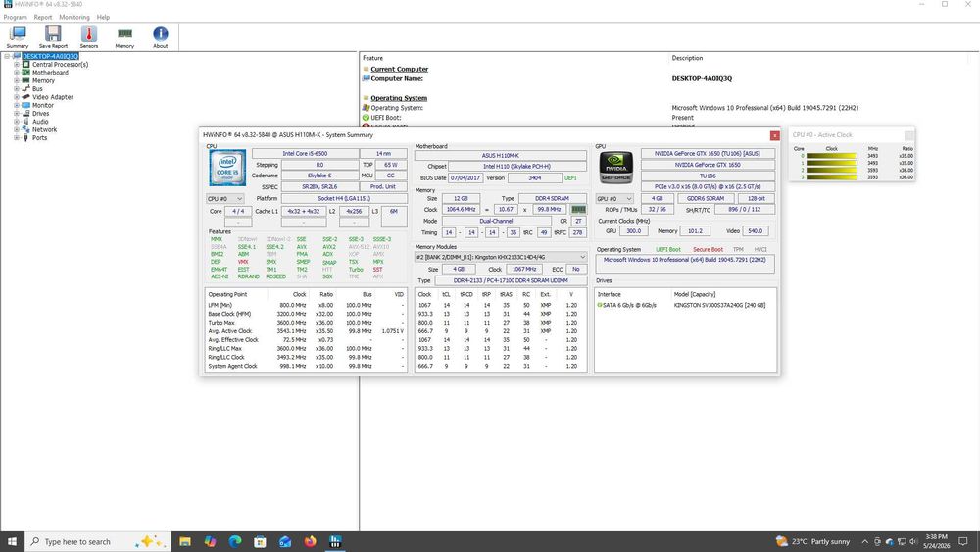Open the GPU #0 selector dropdown
The width and height of the screenshot is (980, 552).
[613, 199]
